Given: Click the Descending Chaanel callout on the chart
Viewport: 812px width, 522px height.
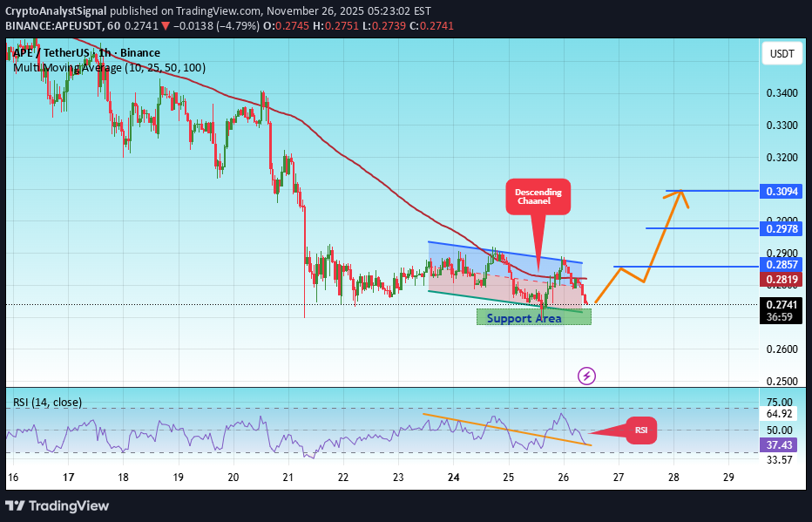Looking at the screenshot, I should tap(537, 198).
